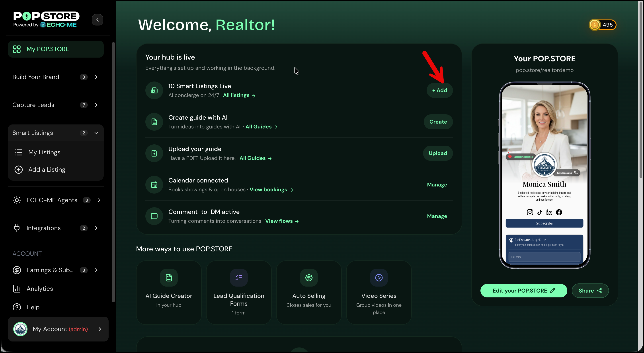
Task: Collapse the Smart Listings section
Action: pos(56,133)
